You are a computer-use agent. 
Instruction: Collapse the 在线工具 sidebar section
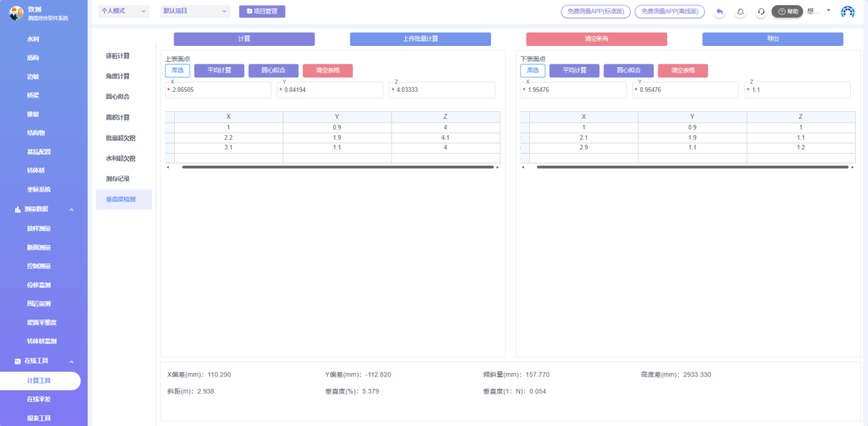pos(71,362)
